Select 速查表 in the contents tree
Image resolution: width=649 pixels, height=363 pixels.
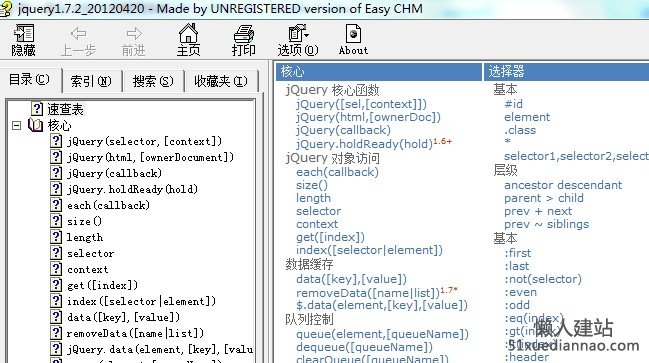click(x=65, y=109)
